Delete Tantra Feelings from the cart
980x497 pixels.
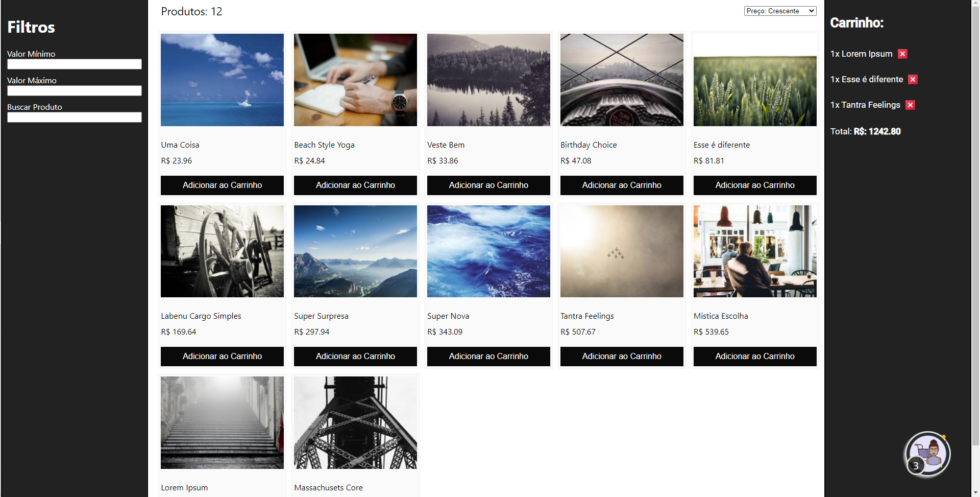pyautogui.click(x=910, y=105)
